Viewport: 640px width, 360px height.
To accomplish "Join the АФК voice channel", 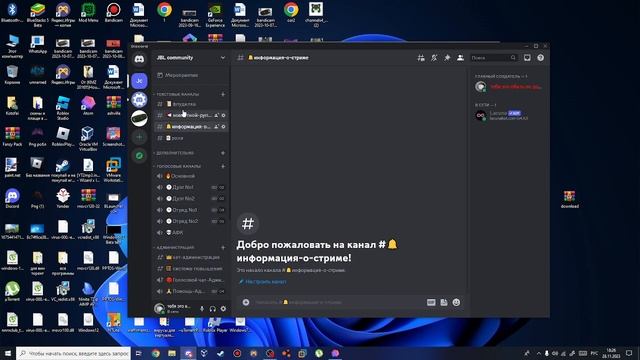I will coord(191,232).
